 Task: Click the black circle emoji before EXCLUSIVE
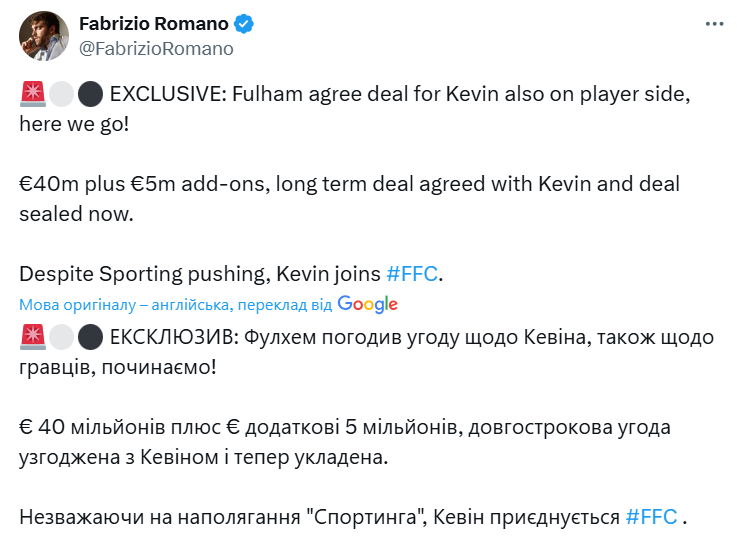click(x=90, y=94)
